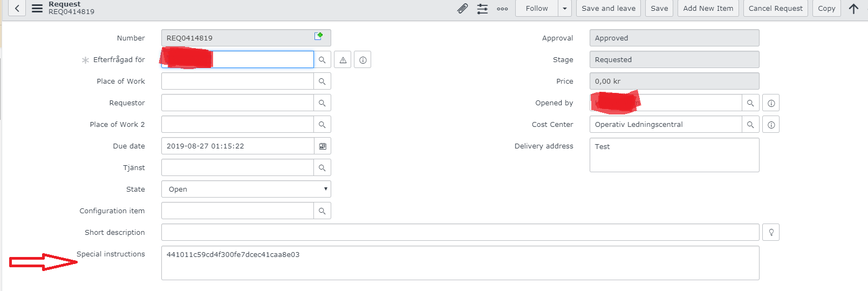Click into the Short description field
The width and height of the screenshot is (868, 291).
460,232
